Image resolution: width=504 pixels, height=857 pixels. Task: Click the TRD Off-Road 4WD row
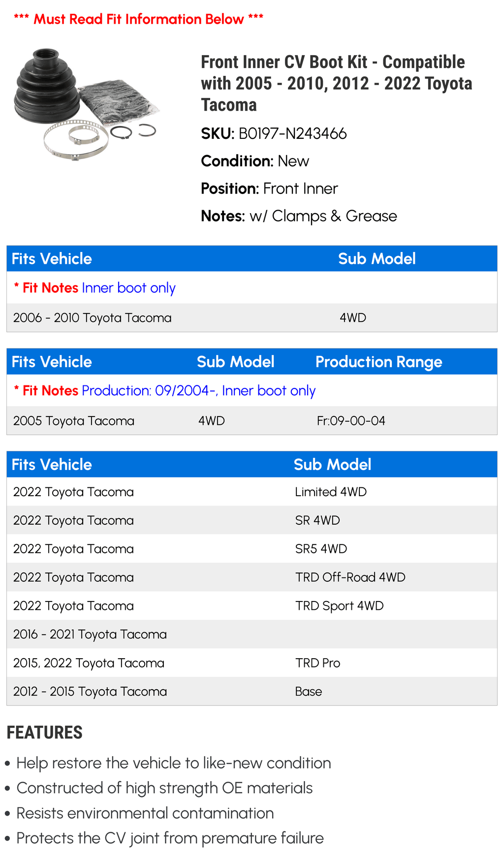tap(252, 577)
